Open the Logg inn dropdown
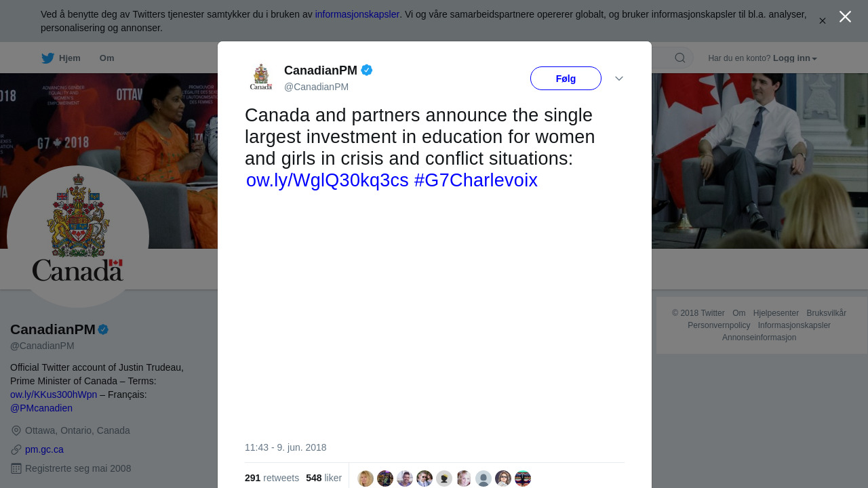The height and width of the screenshot is (488, 868). tap(795, 58)
